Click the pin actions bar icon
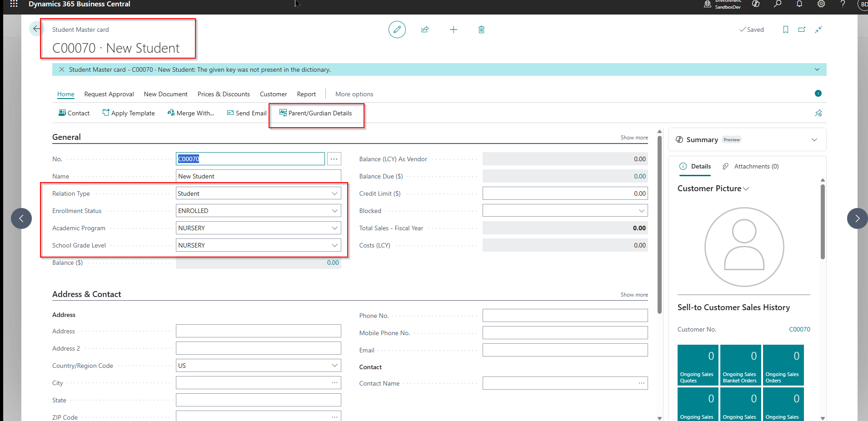 tap(818, 113)
